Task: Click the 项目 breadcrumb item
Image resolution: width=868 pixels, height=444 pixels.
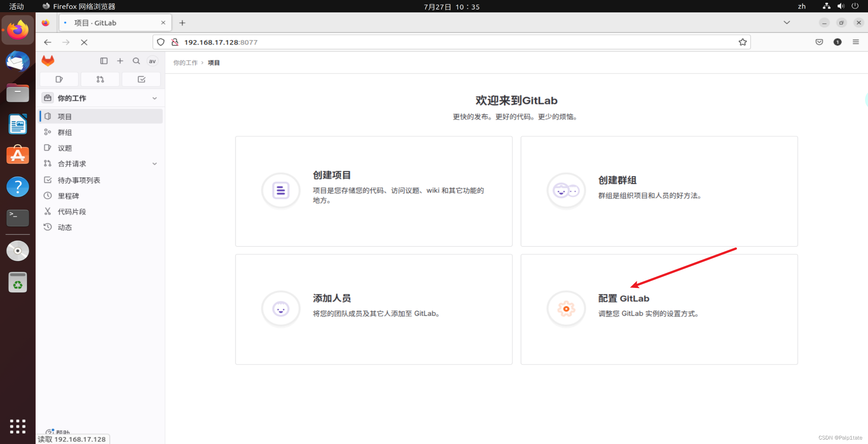Action: [214, 63]
